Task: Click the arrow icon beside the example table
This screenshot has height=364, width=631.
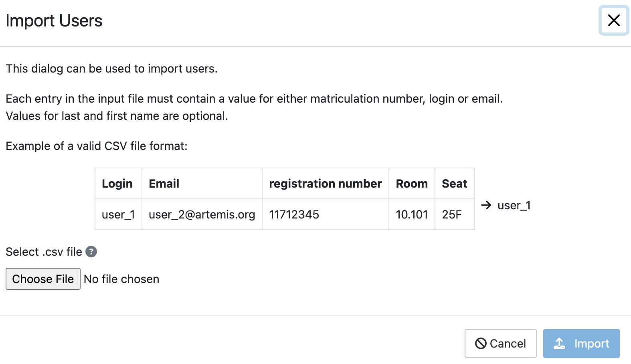Action: coord(486,205)
